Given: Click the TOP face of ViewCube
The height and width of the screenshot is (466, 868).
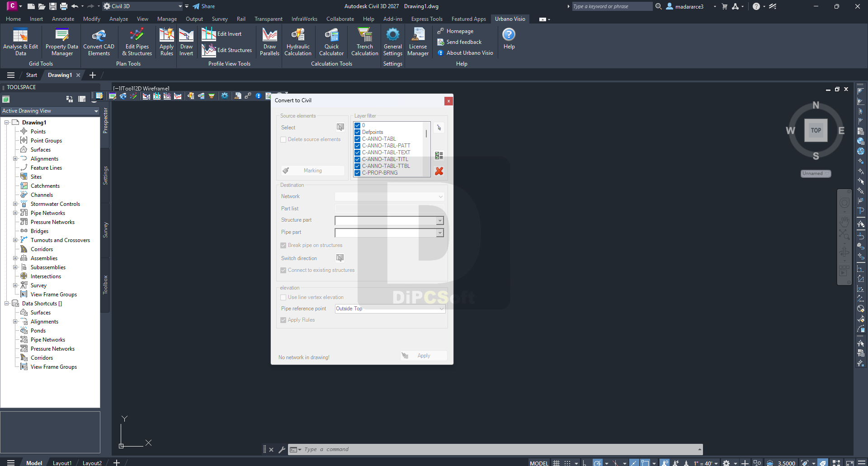Looking at the screenshot, I should click(816, 130).
